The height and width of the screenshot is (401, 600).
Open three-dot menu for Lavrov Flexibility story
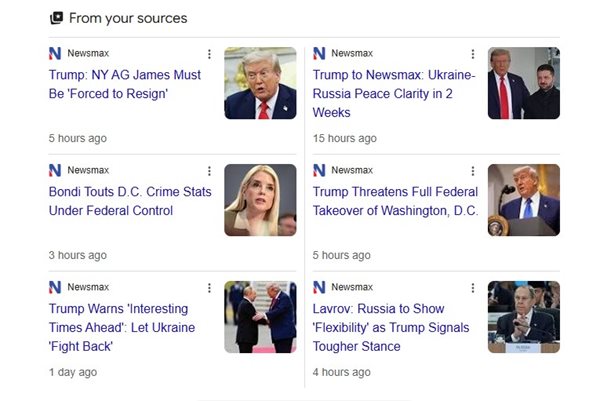coord(473,288)
